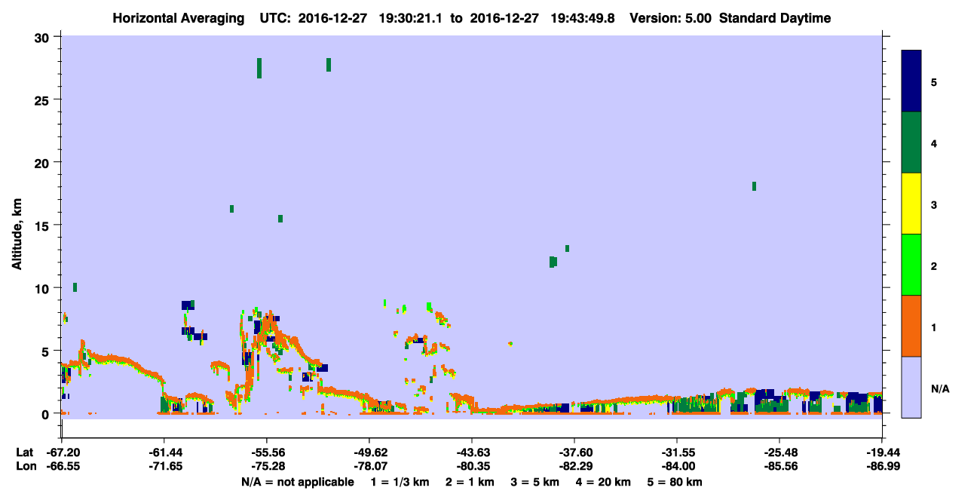The width and height of the screenshot is (980, 503).
Task: Click the '3 = 5 km' legend entry
Action: click(x=535, y=482)
